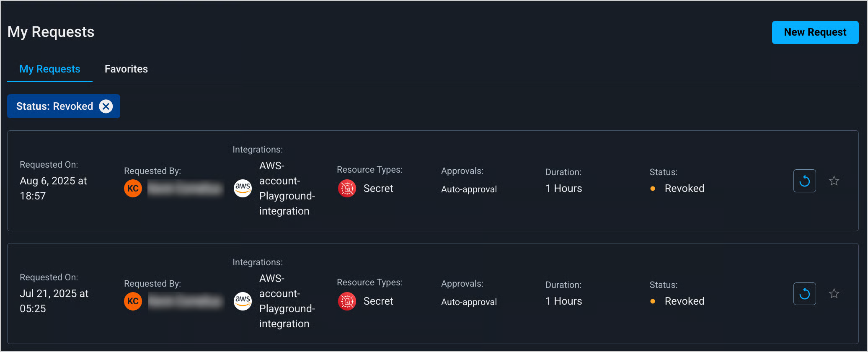Star the Jul 21, 2025 request
The image size is (868, 352).
tap(834, 294)
